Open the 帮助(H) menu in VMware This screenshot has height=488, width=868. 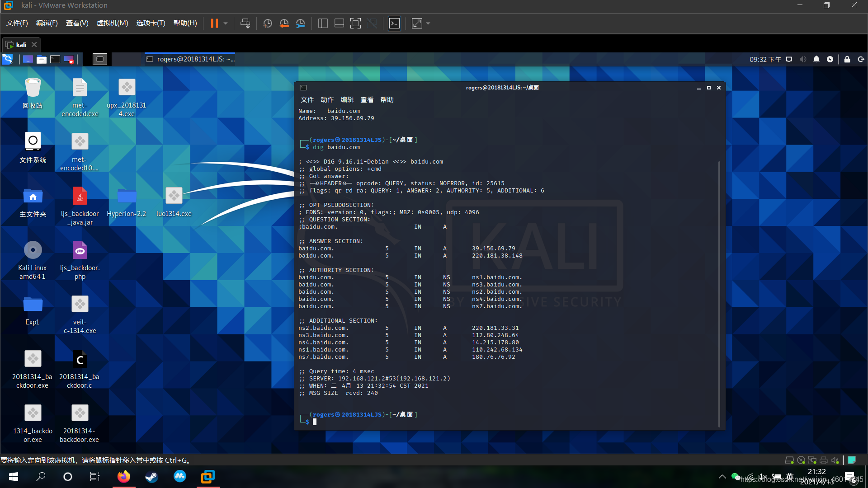[x=185, y=23]
